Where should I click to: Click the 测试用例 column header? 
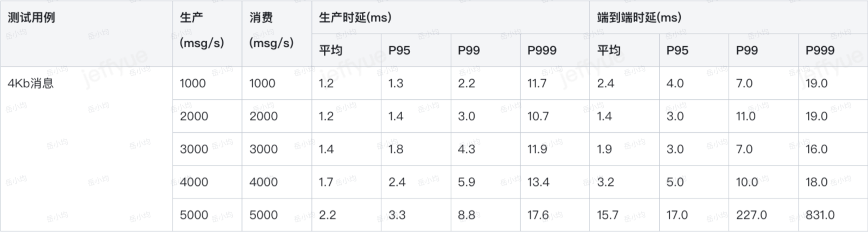pyautogui.click(x=31, y=17)
